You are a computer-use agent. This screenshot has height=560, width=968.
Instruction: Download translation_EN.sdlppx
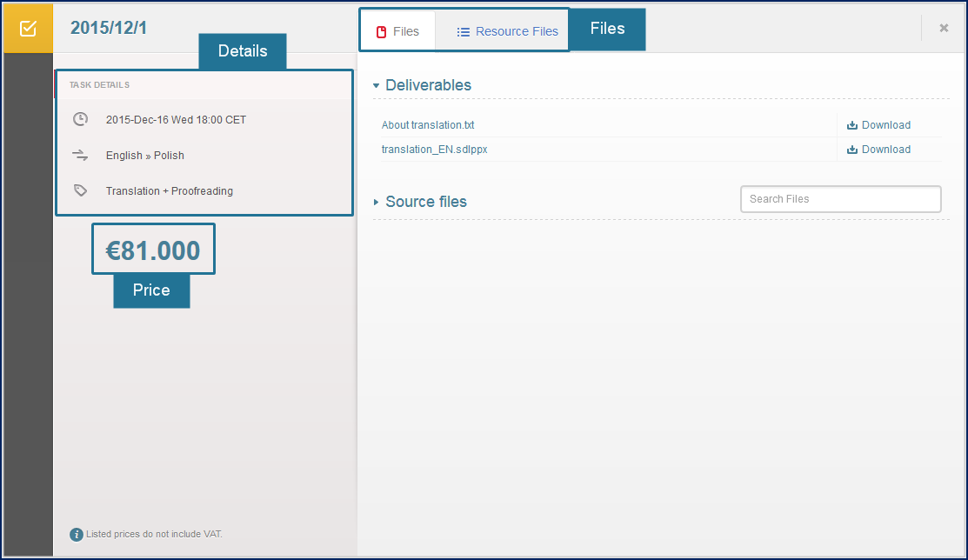pyautogui.click(x=879, y=150)
